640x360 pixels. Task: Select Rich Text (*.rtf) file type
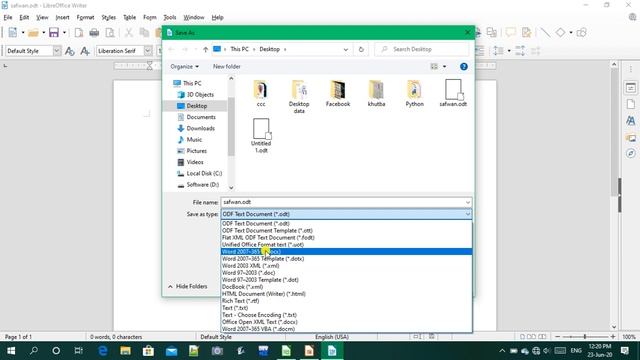click(x=347, y=301)
